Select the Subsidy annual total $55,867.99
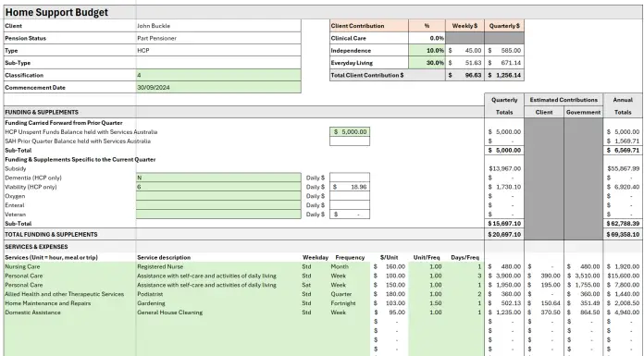This screenshot has width=644, height=356. tap(623, 168)
